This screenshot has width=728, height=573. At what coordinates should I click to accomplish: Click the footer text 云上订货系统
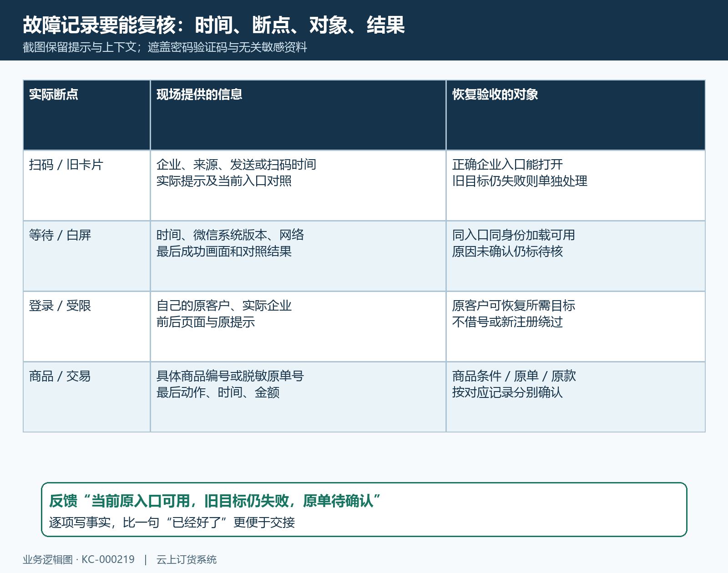[x=187, y=559]
